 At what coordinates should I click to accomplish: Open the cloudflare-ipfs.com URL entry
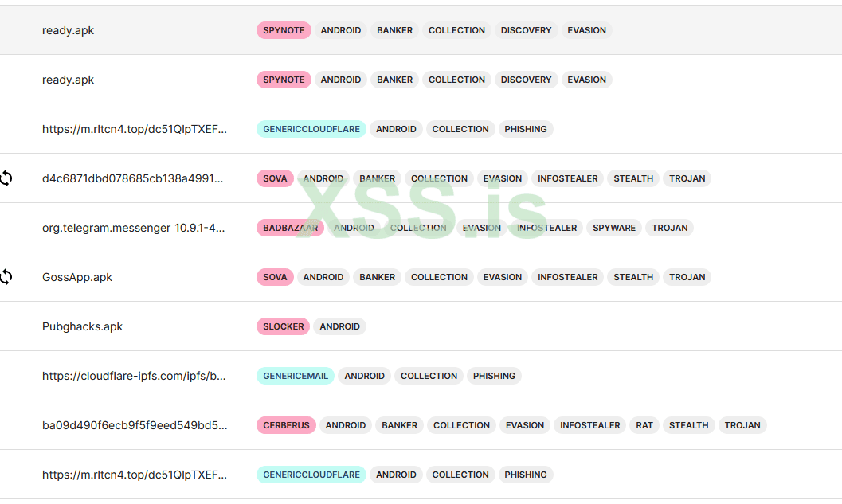134,376
